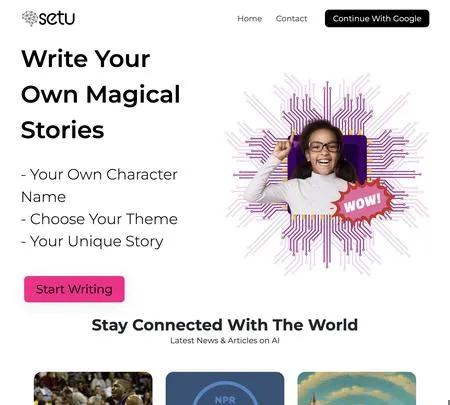The width and height of the screenshot is (450, 405).
Task: Click the setu wordmark in the header
Action: [x=57, y=18]
